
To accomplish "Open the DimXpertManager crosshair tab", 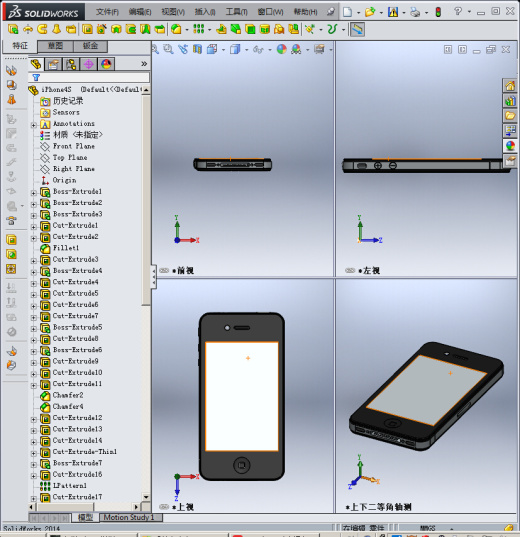I will click(88, 64).
